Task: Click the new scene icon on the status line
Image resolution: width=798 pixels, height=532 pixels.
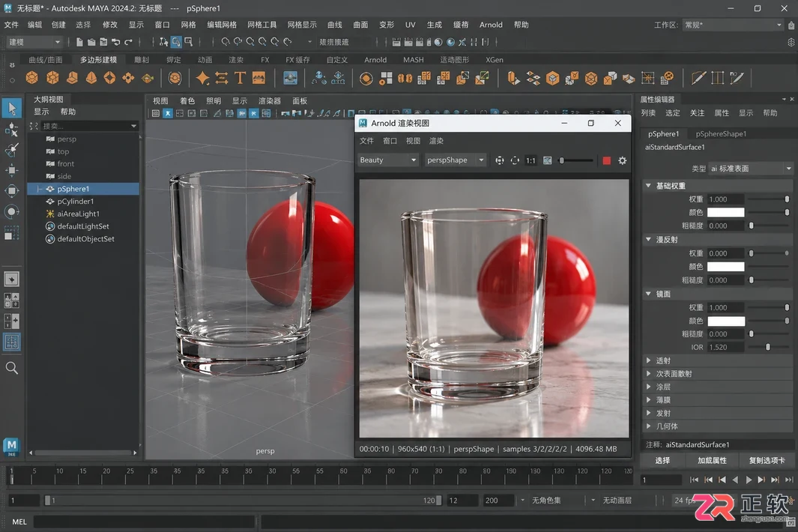Action: coord(79,42)
